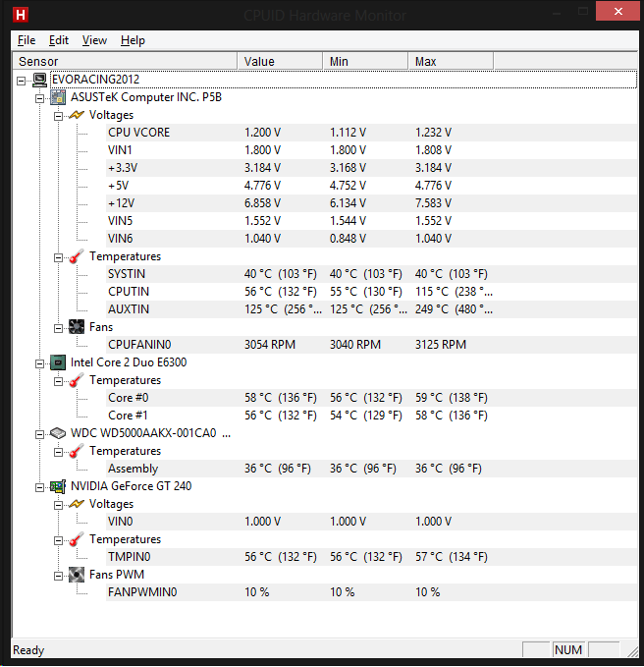Image resolution: width=644 pixels, height=667 pixels.
Task: Select the CPUFANIN0 fan row
Action: 371,345
